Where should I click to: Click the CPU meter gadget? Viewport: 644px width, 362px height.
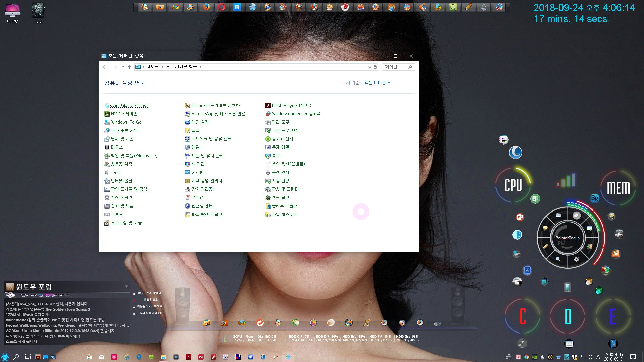pos(514,185)
